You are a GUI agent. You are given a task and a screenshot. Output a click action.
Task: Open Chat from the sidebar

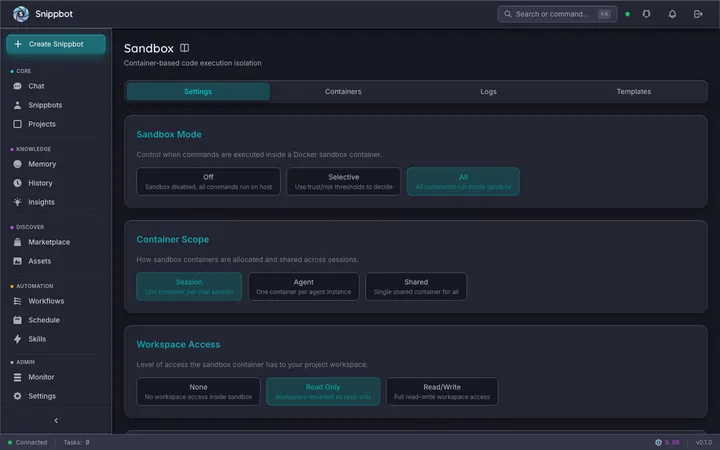55,86
